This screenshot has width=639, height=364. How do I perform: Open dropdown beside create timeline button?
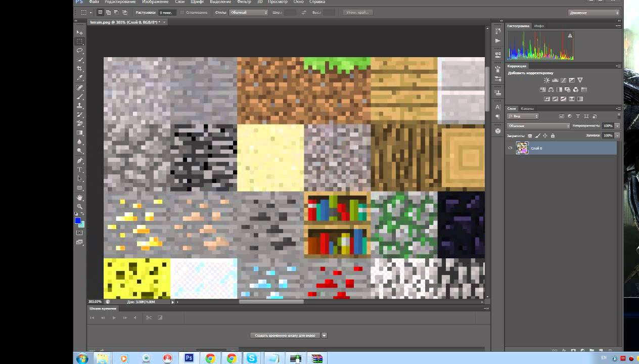(324, 335)
